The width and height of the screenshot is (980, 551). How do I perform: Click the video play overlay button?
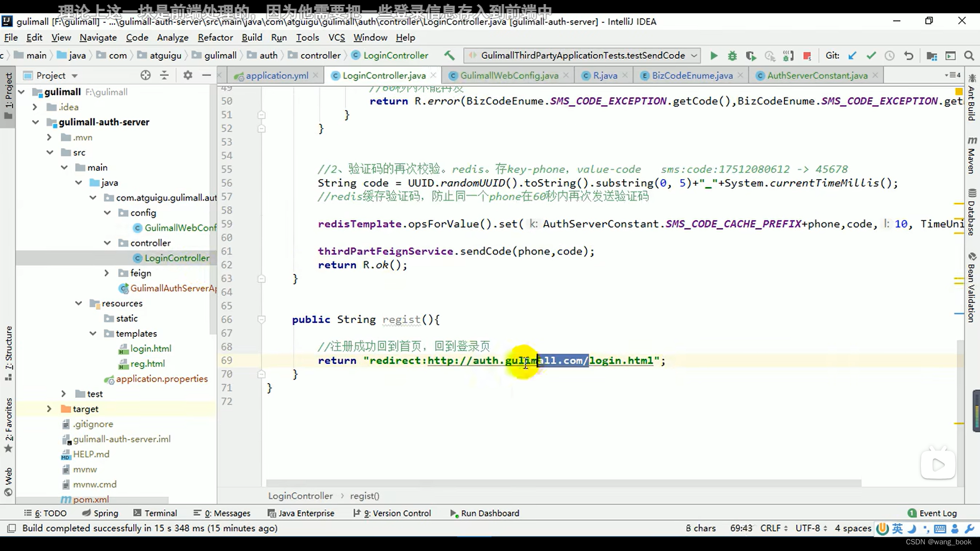click(938, 464)
